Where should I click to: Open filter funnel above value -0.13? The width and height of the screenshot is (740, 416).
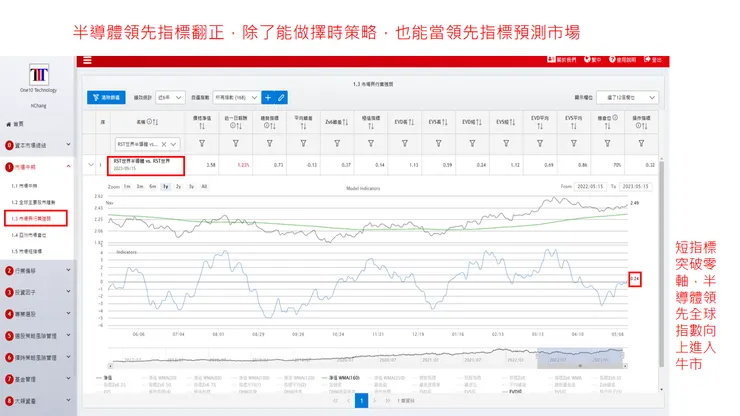click(x=303, y=144)
